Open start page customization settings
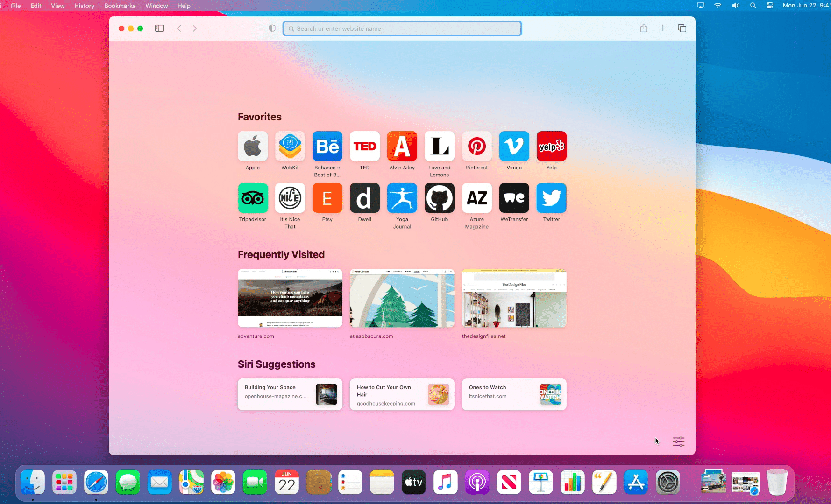 (678, 441)
